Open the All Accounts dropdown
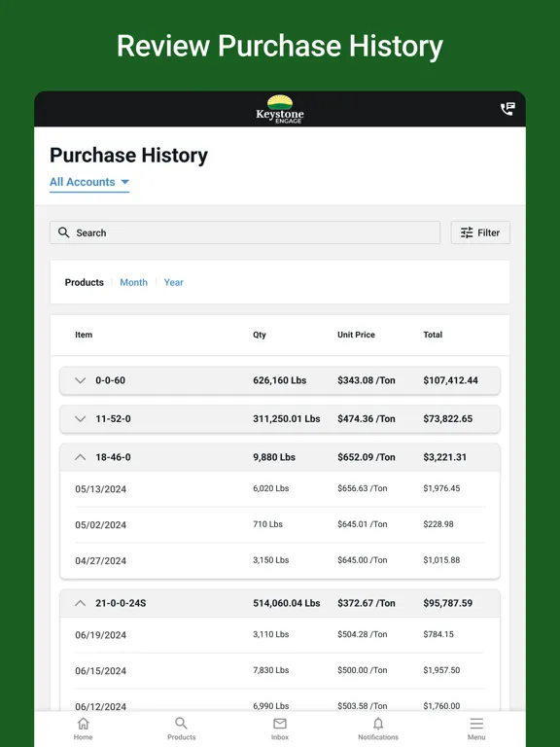The image size is (560, 747). pyautogui.click(x=89, y=182)
